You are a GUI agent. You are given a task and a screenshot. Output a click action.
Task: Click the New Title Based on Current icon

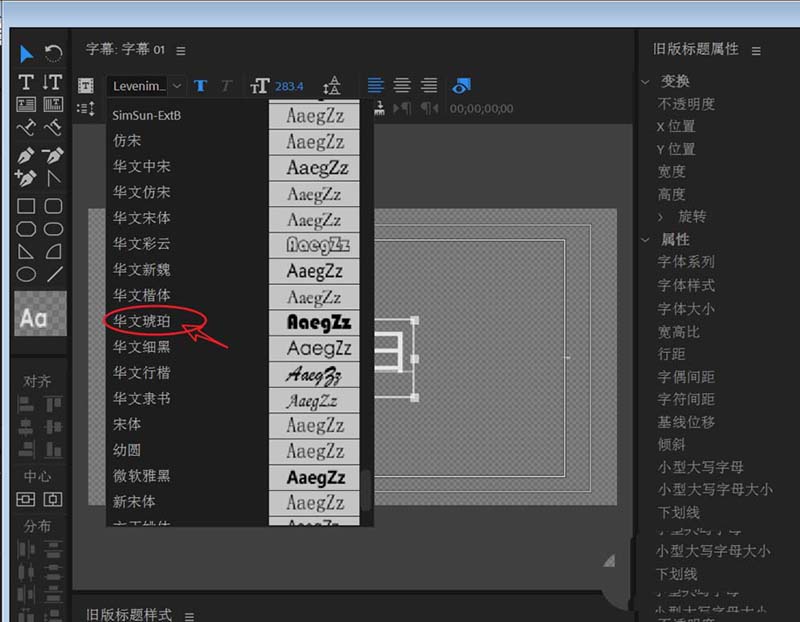pos(86,86)
